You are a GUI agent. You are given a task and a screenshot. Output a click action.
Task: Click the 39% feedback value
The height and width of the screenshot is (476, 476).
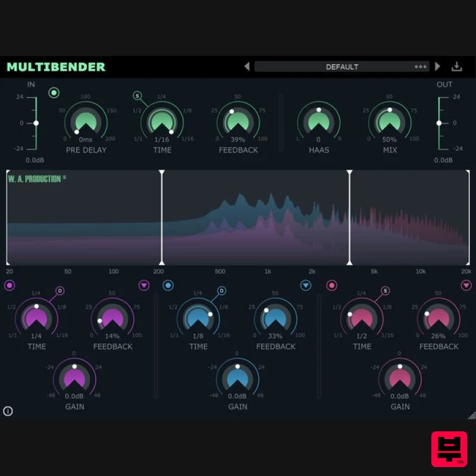click(237, 140)
